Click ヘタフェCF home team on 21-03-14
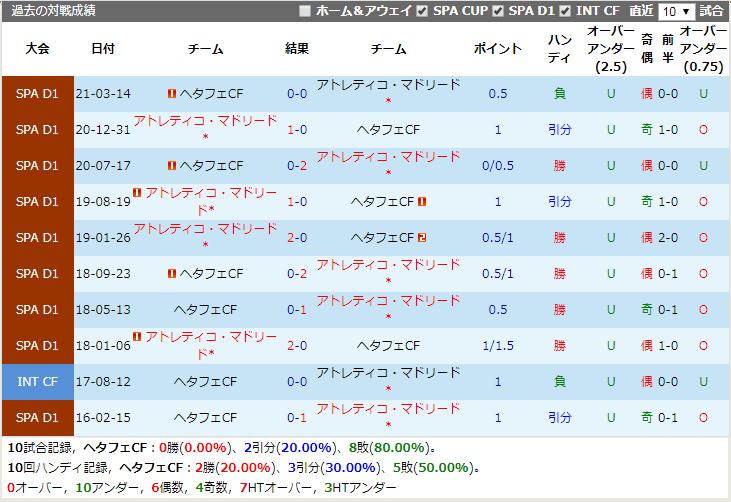This screenshot has width=731, height=502. [x=211, y=94]
